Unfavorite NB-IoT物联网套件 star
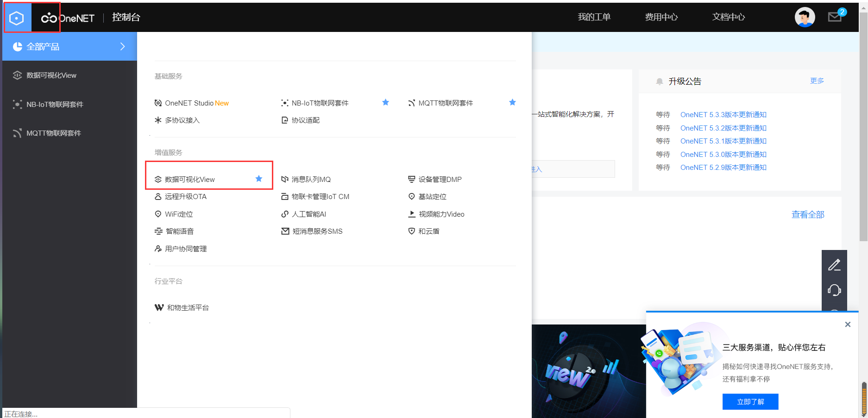 (x=385, y=102)
